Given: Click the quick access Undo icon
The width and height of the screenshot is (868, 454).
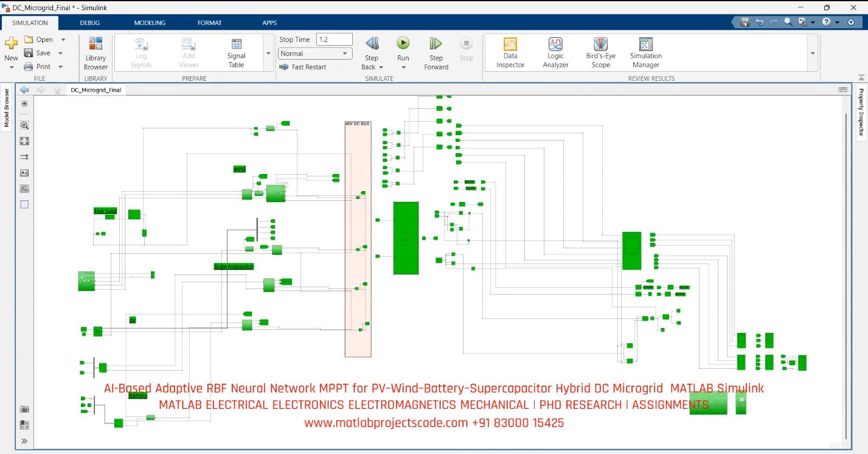Looking at the screenshot, I should tap(760, 22).
